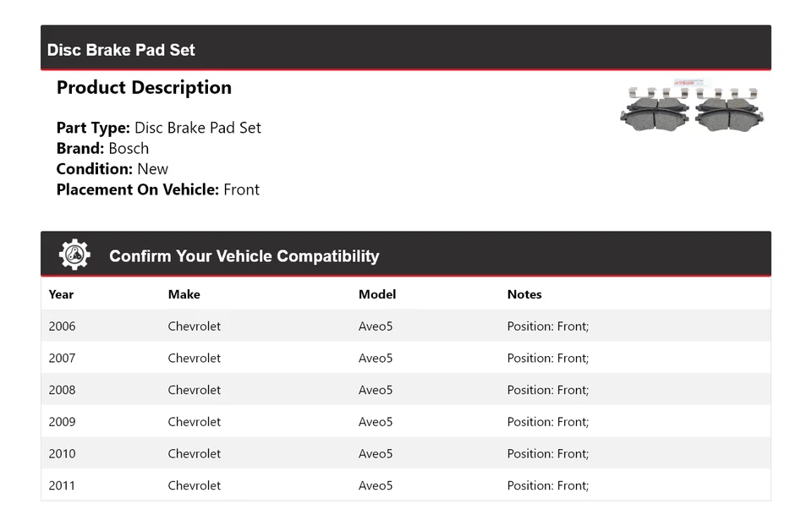Select the 2007 year cell

(x=62, y=358)
